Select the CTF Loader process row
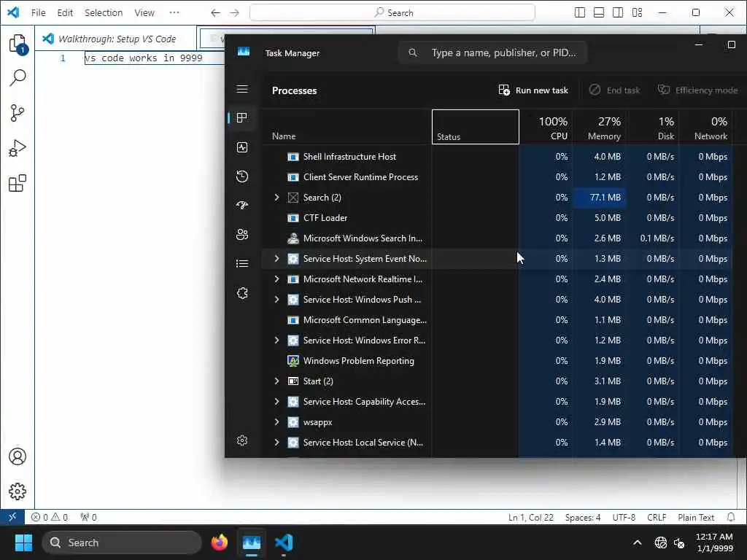This screenshot has height=560, width=747. pyautogui.click(x=496, y=217)
